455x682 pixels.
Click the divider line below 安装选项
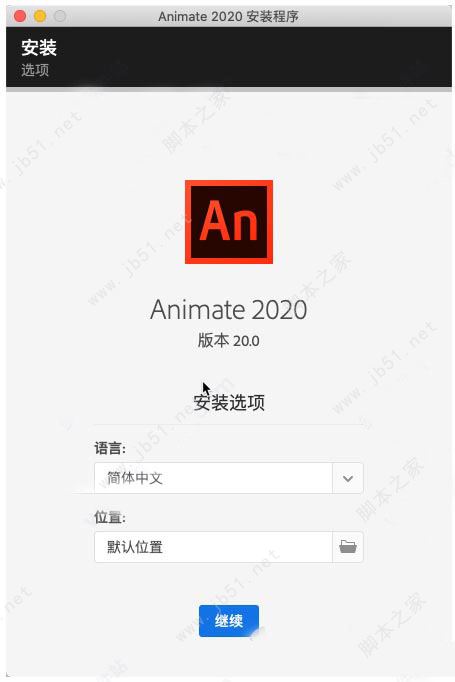[x=229, y=424]
